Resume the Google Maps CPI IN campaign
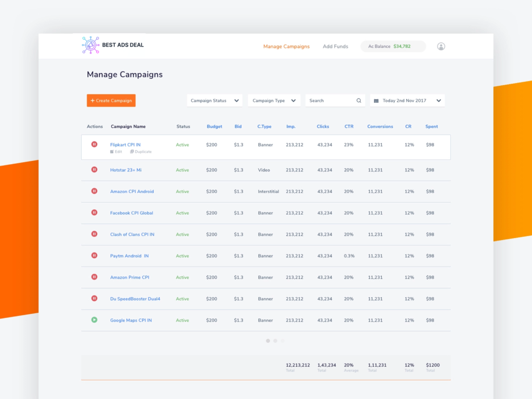 tap(94, 320)
